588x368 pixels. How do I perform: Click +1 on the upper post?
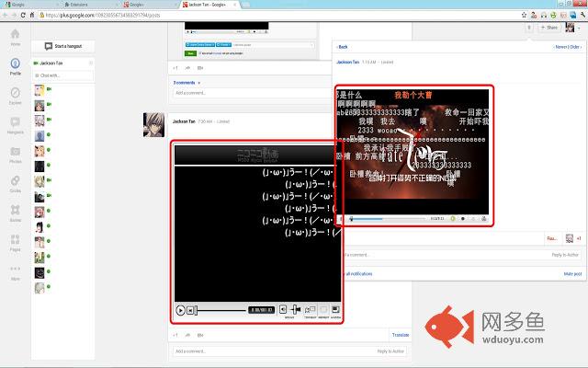pyautogui.click(x=175, y=68)
